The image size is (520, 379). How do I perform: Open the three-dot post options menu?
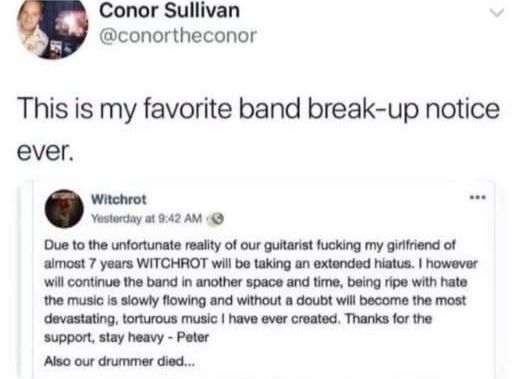478,198
